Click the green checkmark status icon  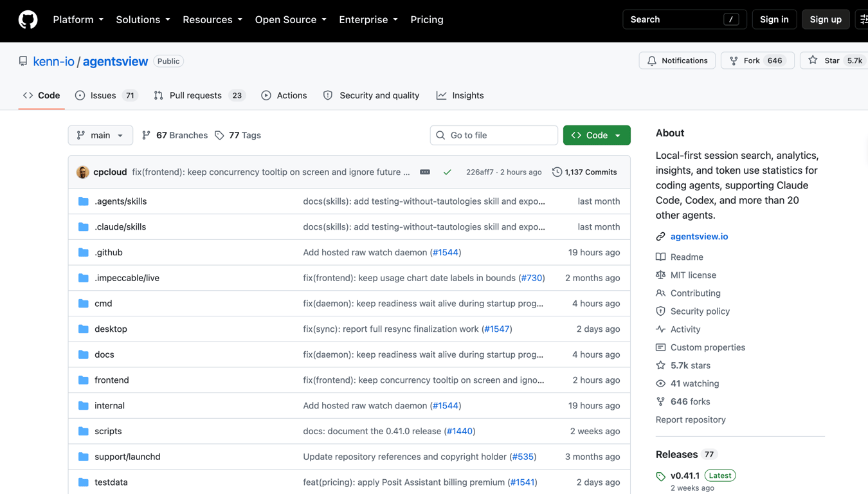pos(448,172)
